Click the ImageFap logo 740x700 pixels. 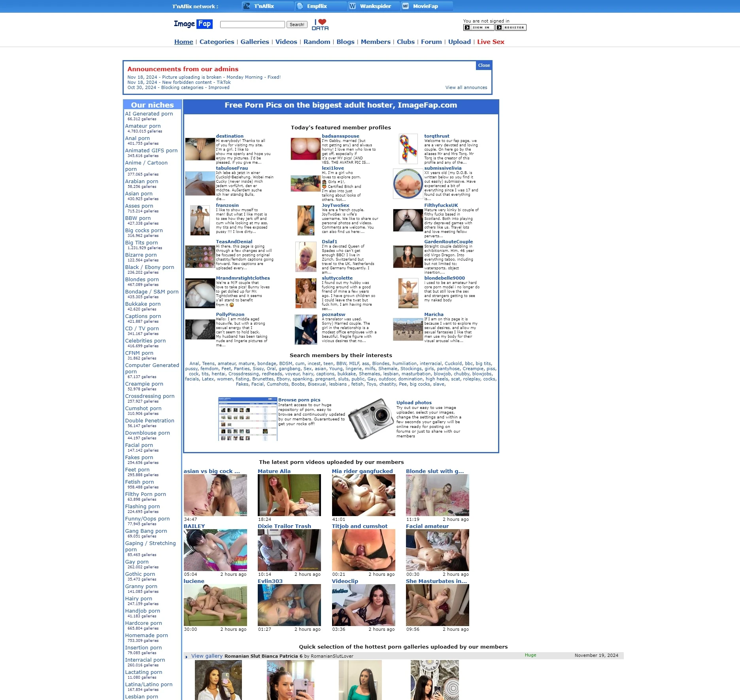click(193, 24)
